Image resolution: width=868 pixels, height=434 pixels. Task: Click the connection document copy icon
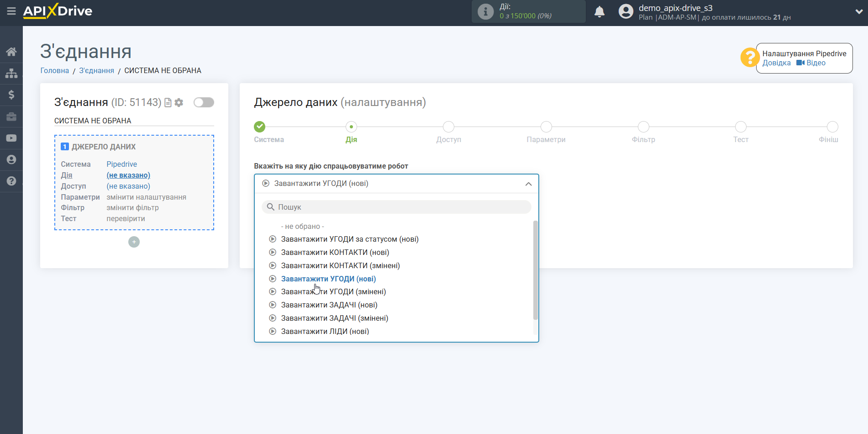pyautogui.click(x=168, y=103)
